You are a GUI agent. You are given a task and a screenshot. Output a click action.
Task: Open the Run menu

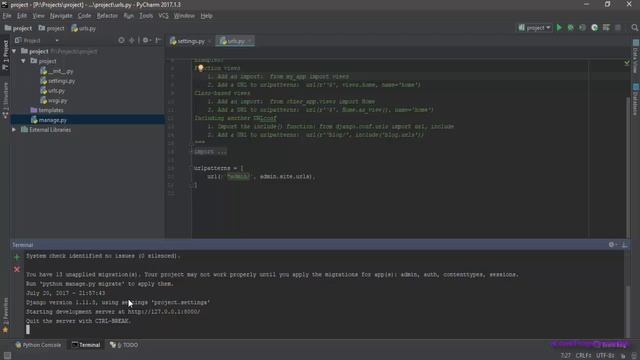129,16
